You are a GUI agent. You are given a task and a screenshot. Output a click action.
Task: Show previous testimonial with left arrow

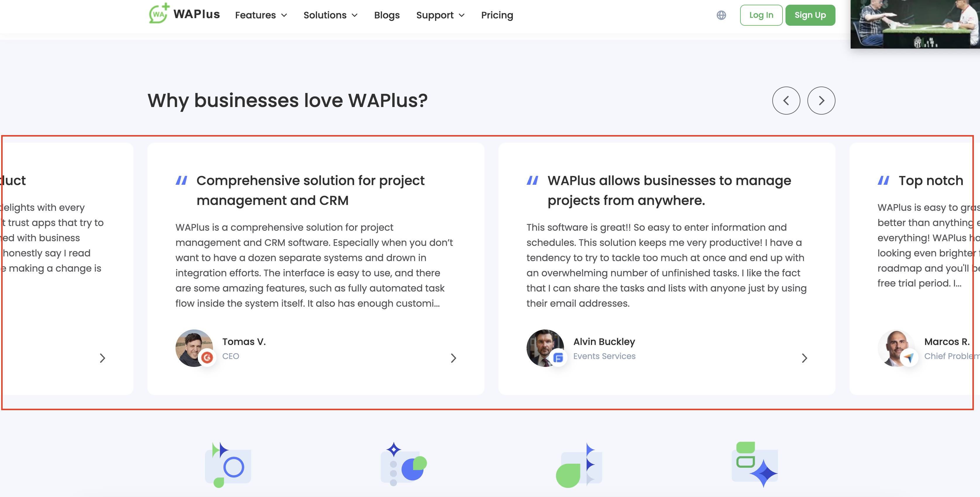[786, 100]
